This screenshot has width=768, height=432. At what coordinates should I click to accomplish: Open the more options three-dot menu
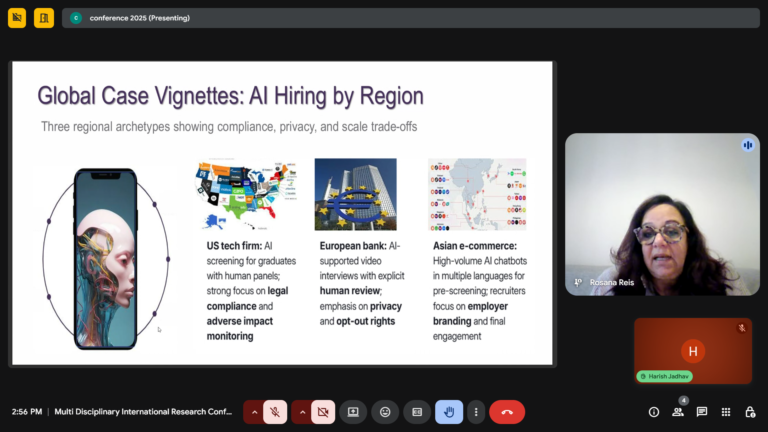tap(476, 411)
